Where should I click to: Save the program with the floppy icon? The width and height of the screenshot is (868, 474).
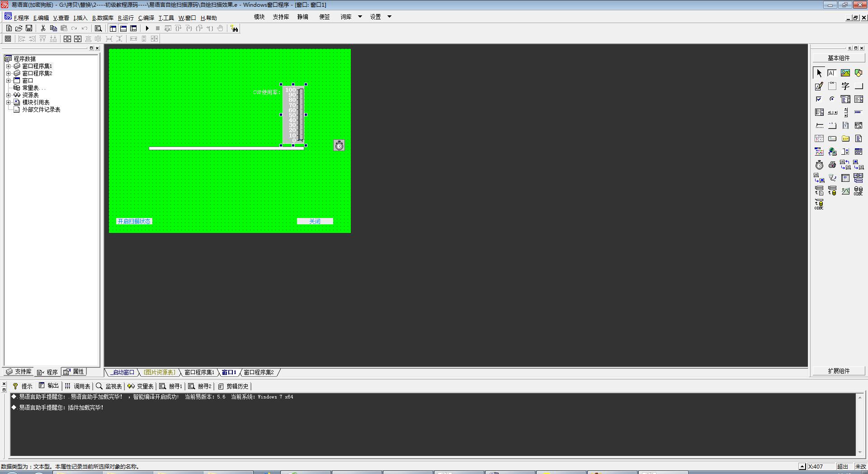pyautogui.click(x=29, y=28)
